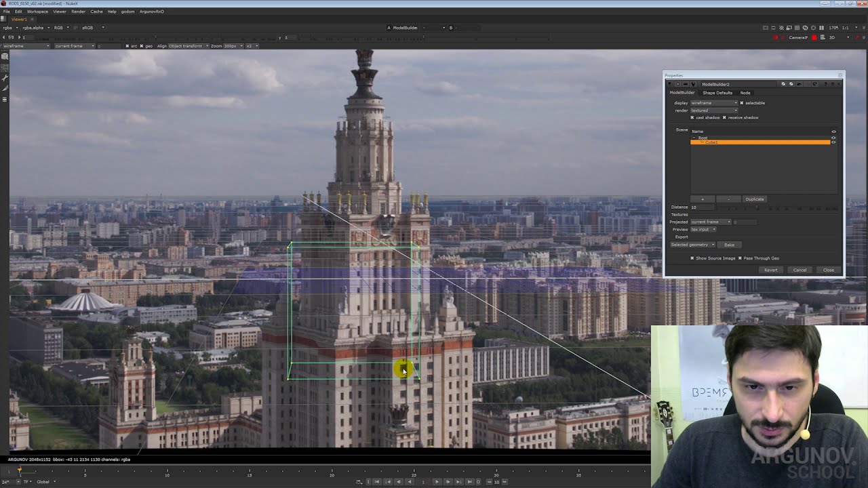Toggle the receive shadow checkbox
868x488 pixels.
[x=724, y=118]
